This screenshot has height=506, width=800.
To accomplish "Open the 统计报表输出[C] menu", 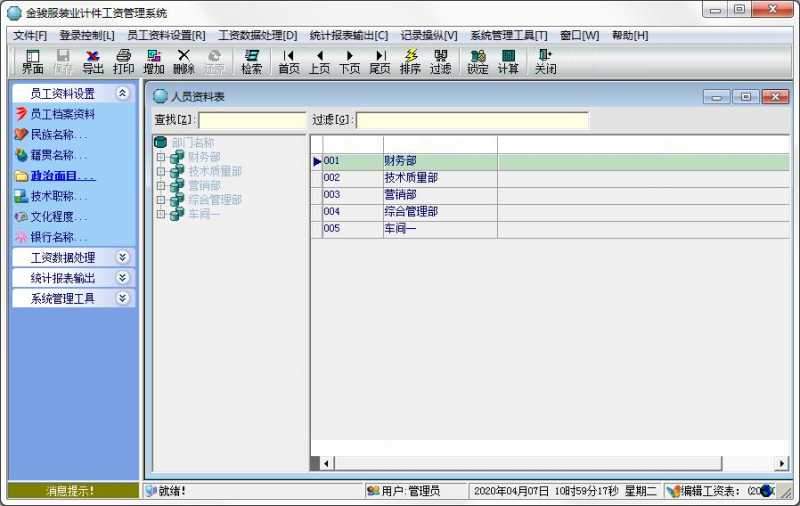I will (x=349, y=35).
